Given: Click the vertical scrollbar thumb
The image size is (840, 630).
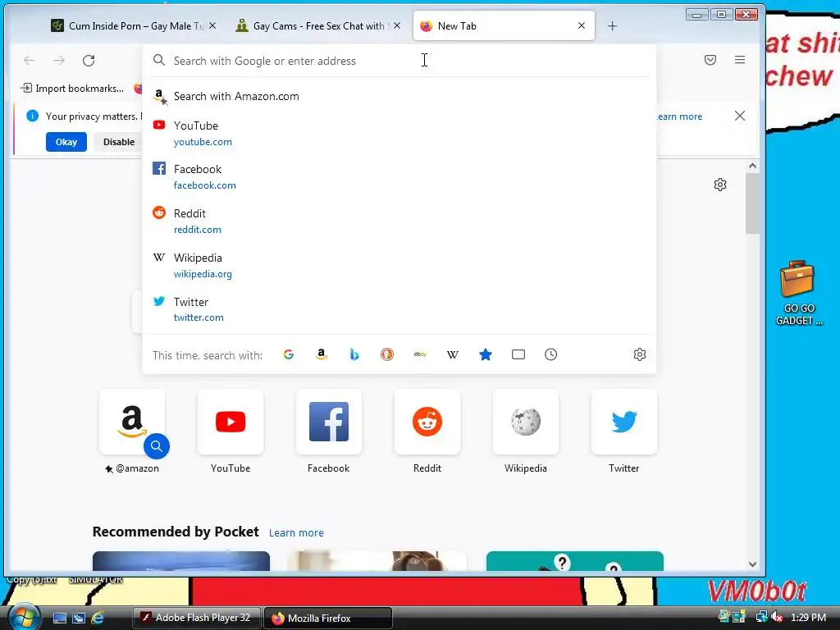Looking at the screenshot, I should click(x=753, y=203).
